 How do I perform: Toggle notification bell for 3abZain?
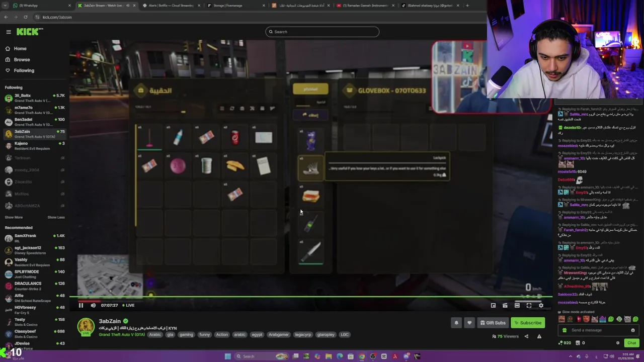[456, 323]
